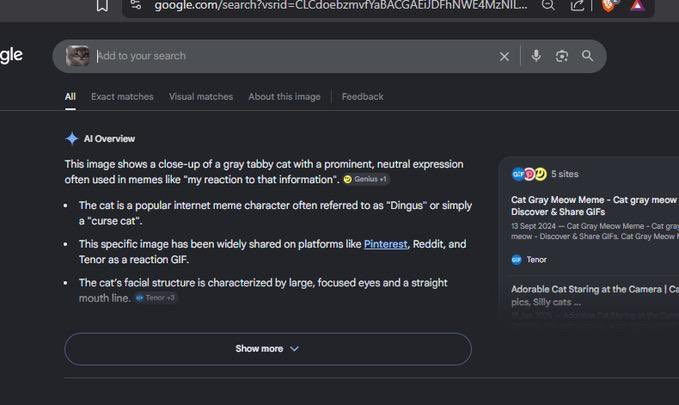
Task: Open the Cat Gray Meow Meme result
Action: point(595,206)
